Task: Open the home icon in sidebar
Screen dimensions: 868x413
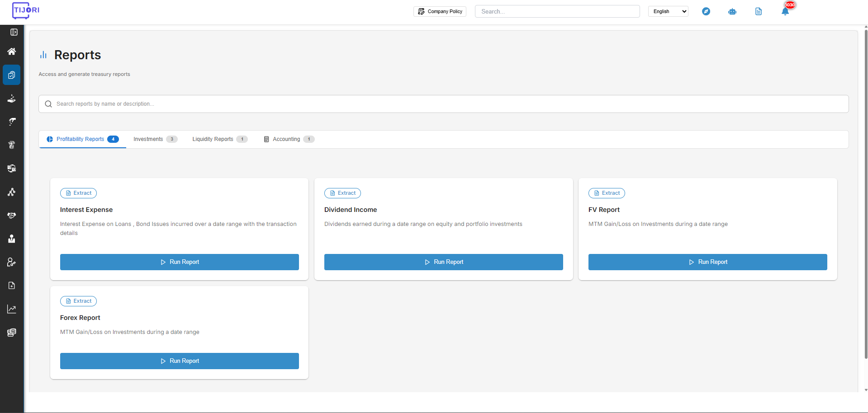Action: click(x=12, y=52)
